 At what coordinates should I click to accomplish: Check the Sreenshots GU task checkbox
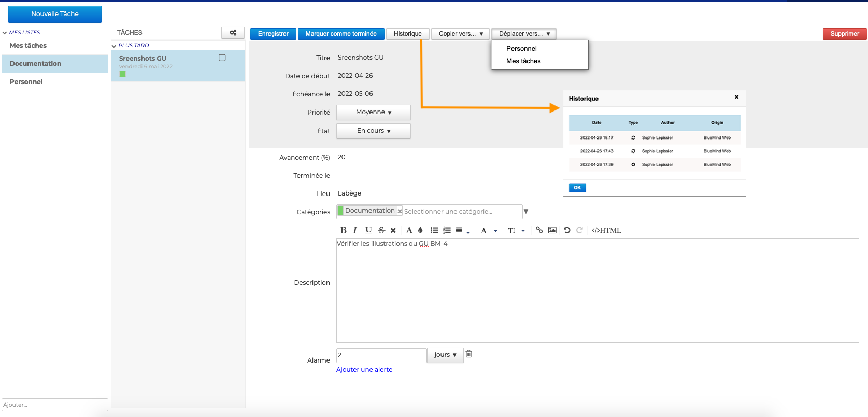(222, 58)
